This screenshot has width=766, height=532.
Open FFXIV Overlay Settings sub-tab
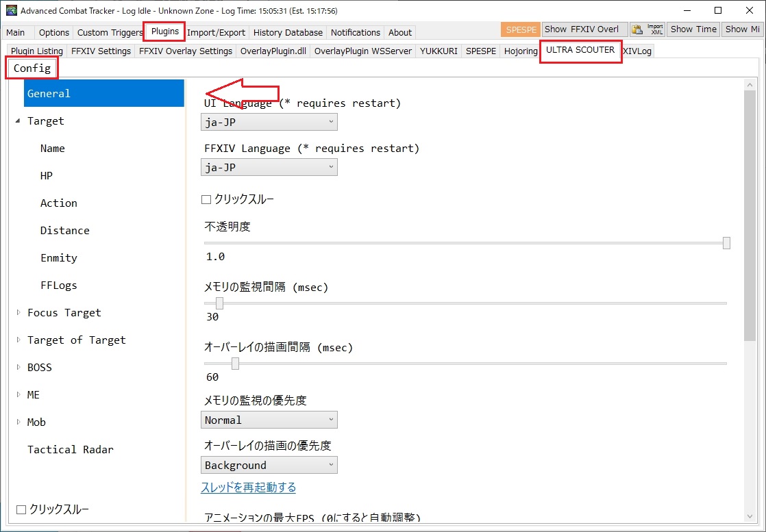click(x=186, y=51)
